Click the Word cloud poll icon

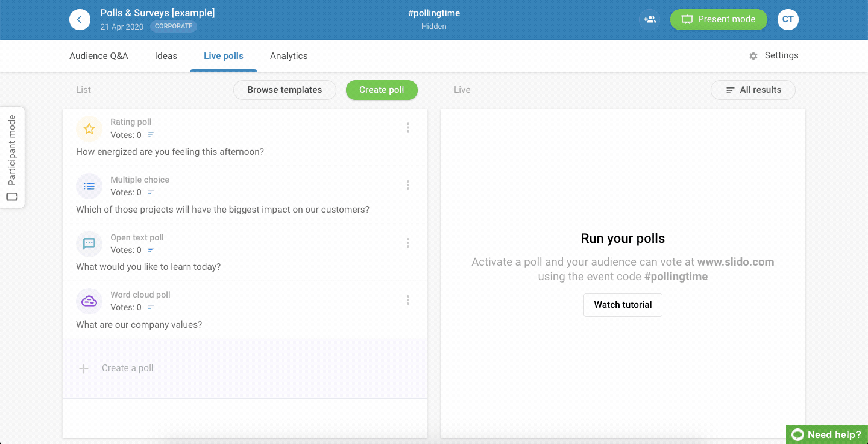89,301
